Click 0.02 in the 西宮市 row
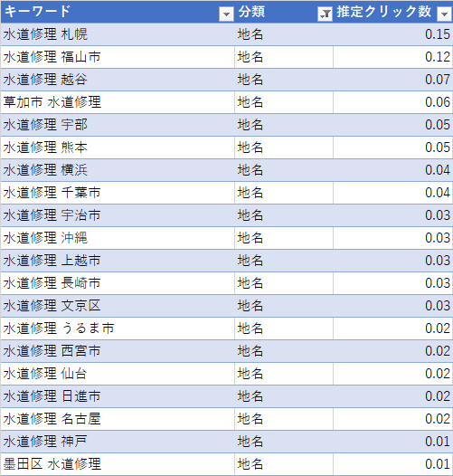 coord(438,351)
